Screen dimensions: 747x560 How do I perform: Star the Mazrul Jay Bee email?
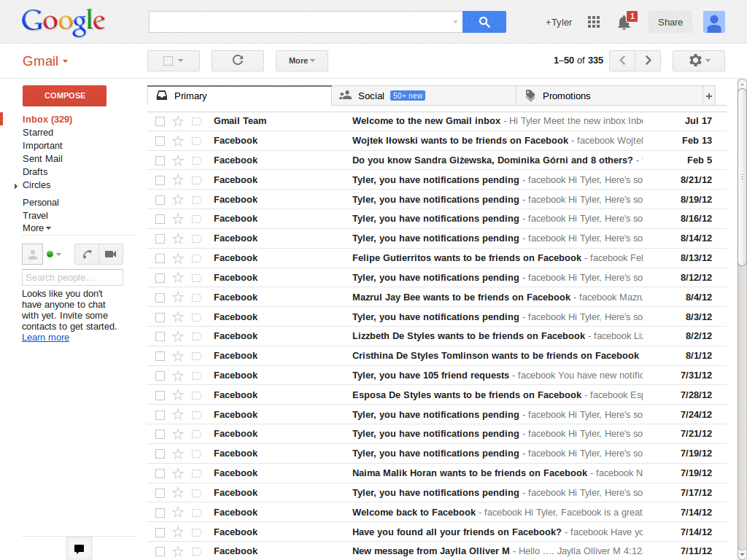[x=178, y=297]
